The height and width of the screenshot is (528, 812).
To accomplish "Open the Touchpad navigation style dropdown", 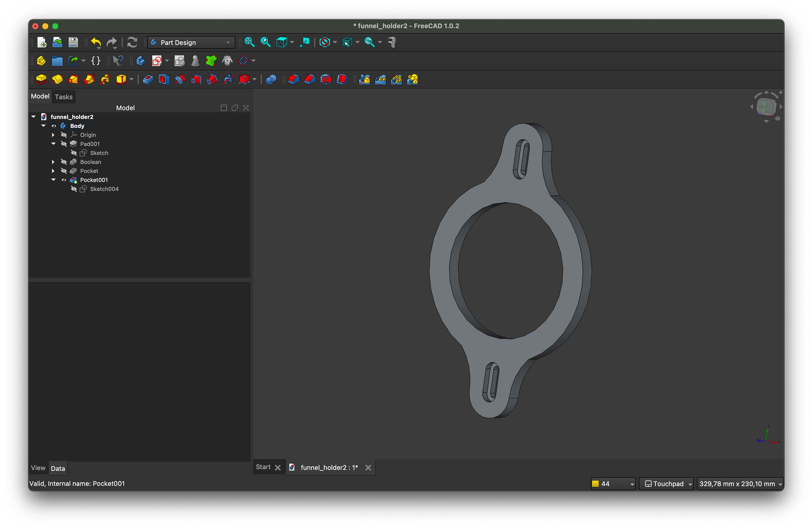I will click(x=666, y=484).
